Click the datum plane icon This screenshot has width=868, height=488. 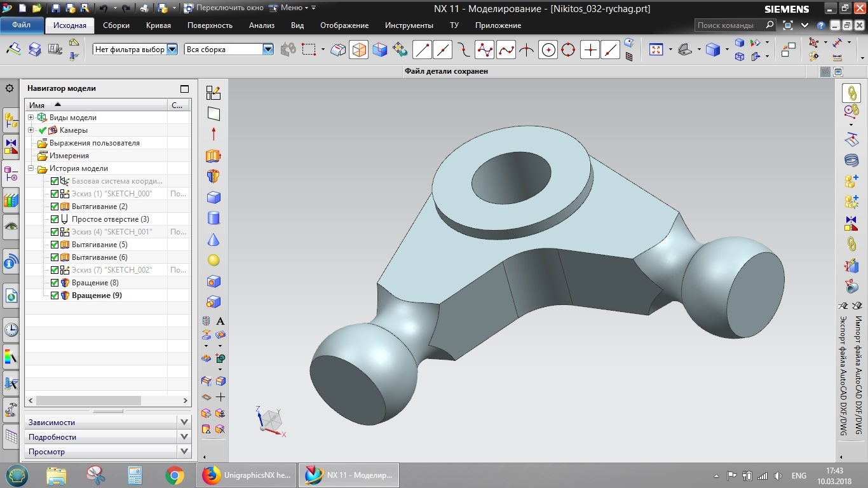[x=214, y=114]
